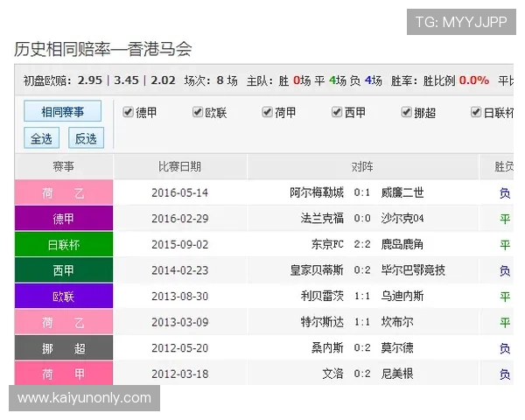Viewport: 525px width, 420px height.
Task: Click team name 皇家贝蒂斯
Action: click(317, 270)
